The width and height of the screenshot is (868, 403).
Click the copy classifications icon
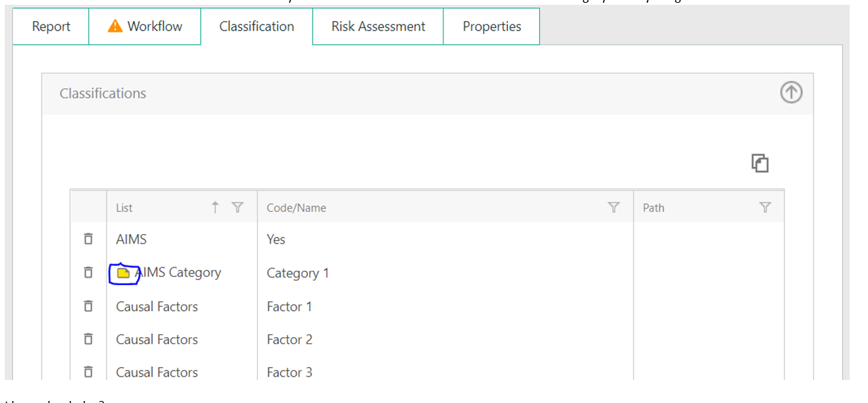[x=759, y=163]
